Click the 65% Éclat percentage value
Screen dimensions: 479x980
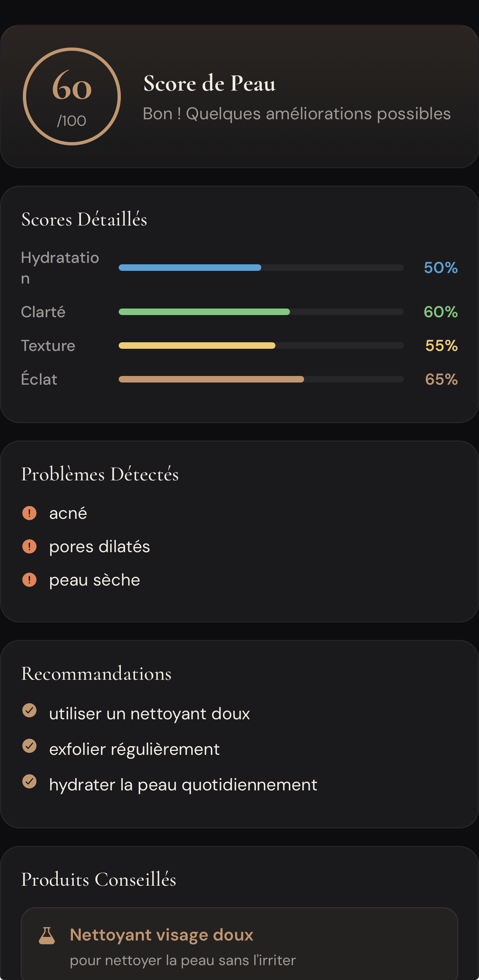(x=441, y=379)
